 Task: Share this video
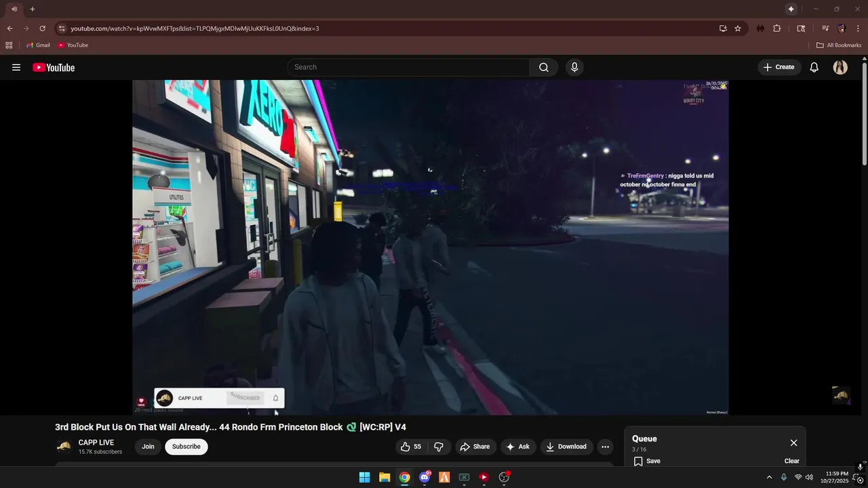pyautogui.click(x=475, y=447)
